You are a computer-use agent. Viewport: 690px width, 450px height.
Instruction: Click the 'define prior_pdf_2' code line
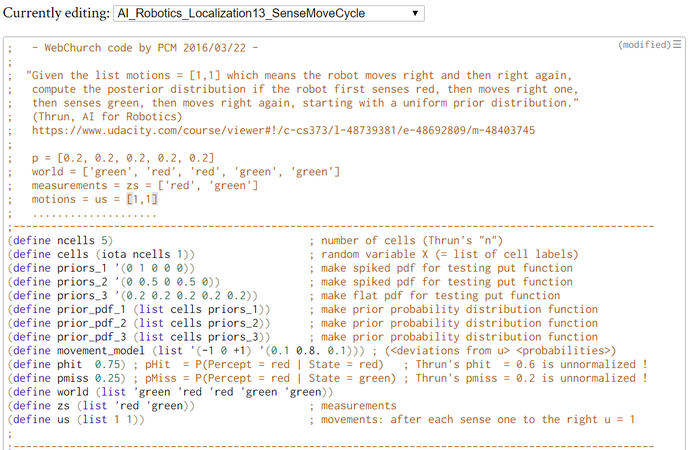(139, 323)
